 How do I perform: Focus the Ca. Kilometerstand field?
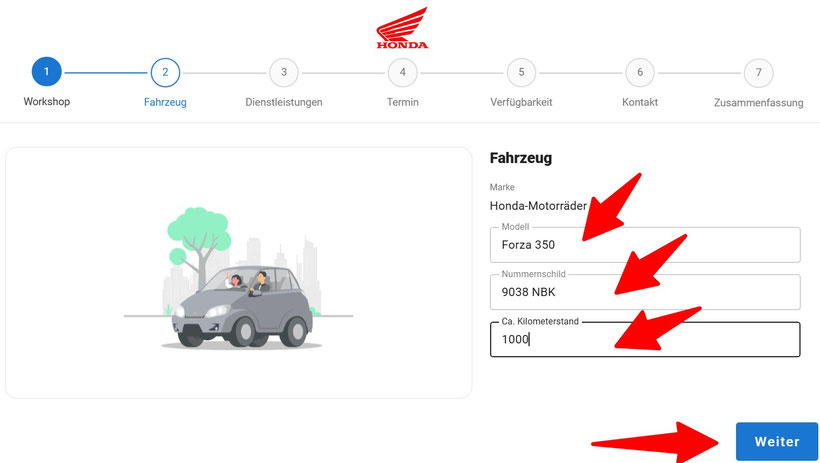(645, 339)
